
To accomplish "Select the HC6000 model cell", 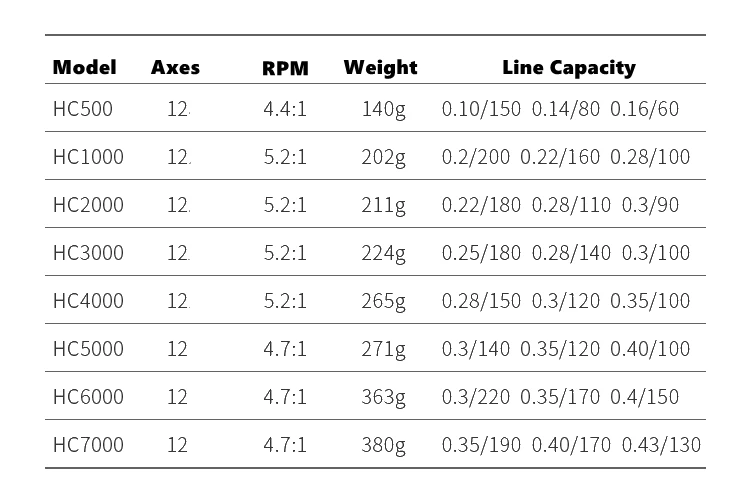I will [x=88, y=397].
